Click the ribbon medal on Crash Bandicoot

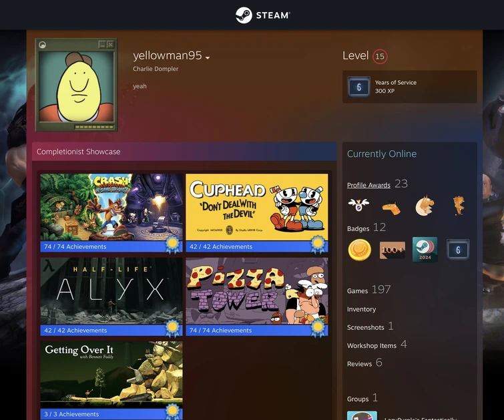(172, 245)
